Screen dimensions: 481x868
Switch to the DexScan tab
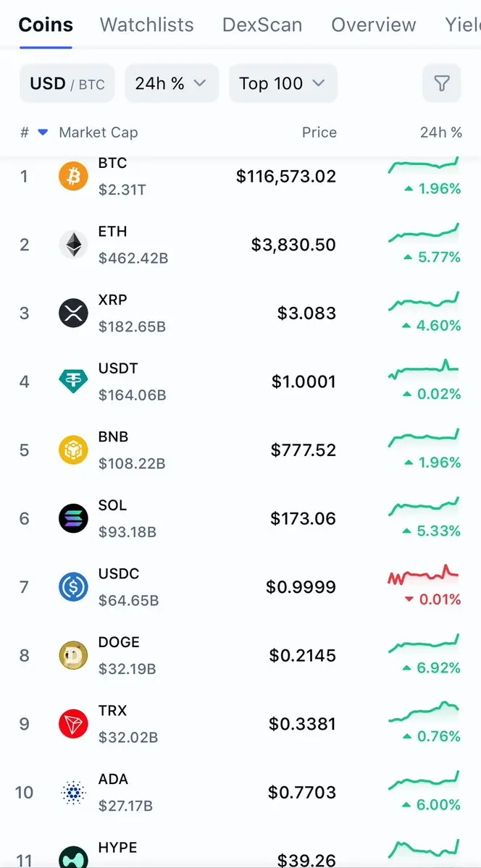[x=262, y=25]
